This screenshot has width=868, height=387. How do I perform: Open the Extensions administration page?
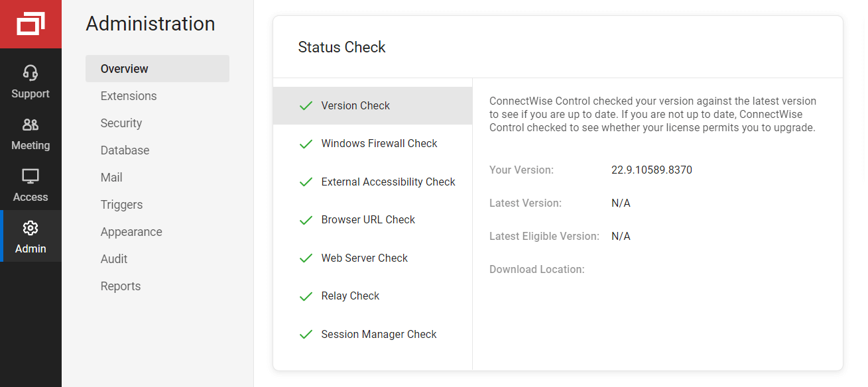coord(129,96)
